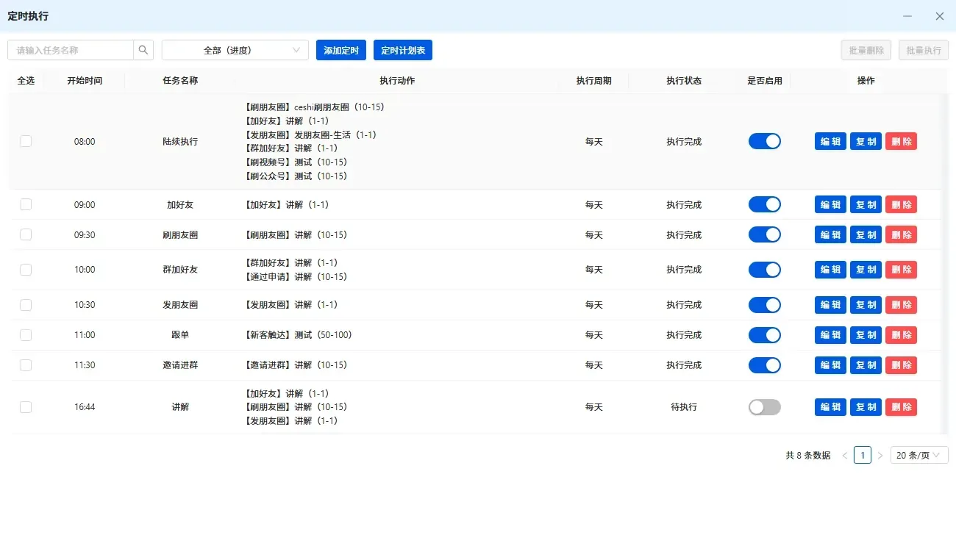Copy the 09:30 刷朋友圈 task
Viewport: 956px width, 560px height.
pyautogui.click(x=866, y=234)
